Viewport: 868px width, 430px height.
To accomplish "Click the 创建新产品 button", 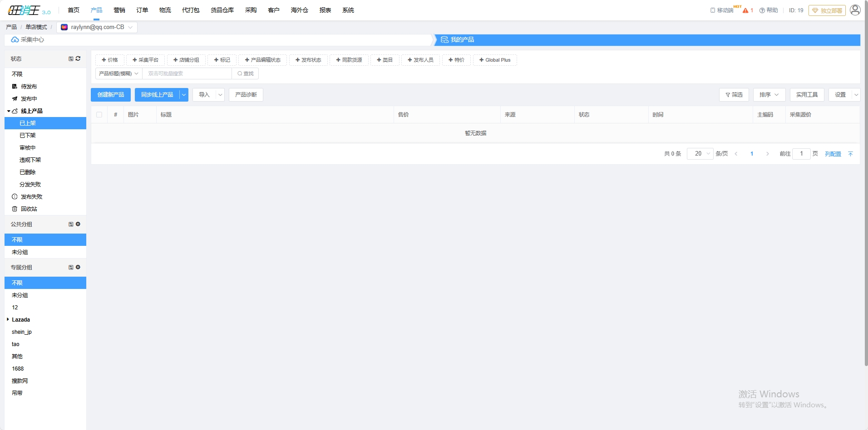I will click(111, 95).
